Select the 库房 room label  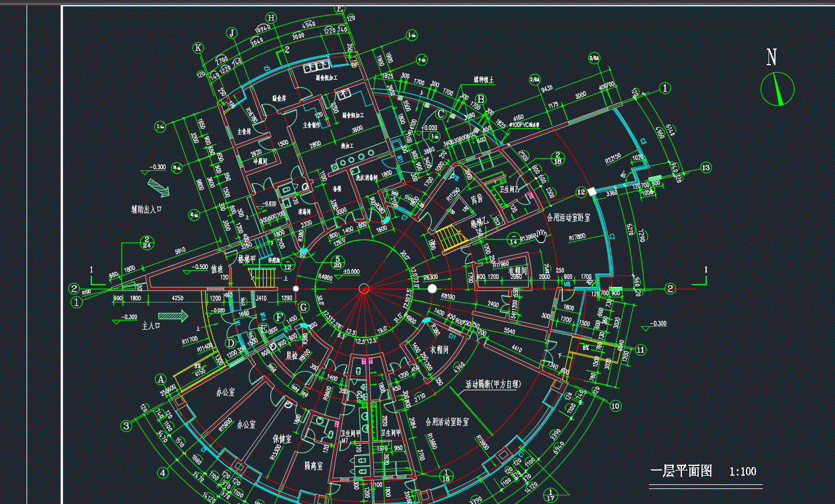pos(476,199)
